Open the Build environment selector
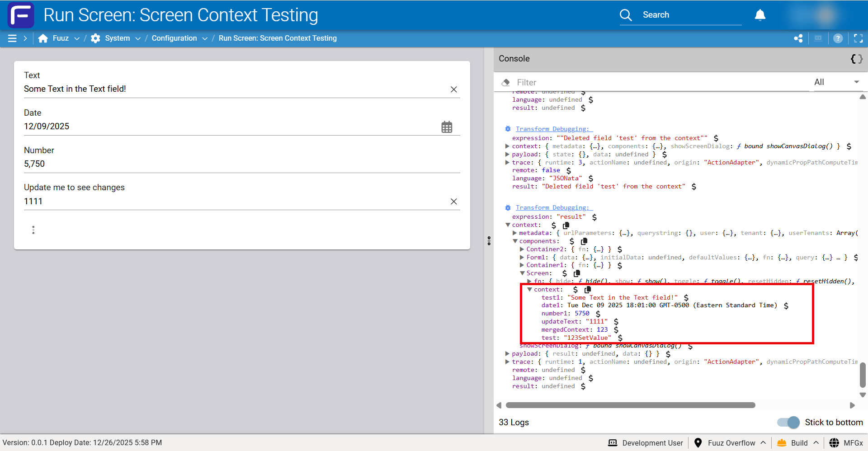This screenshot has height=451, width=868. (798, 443)
